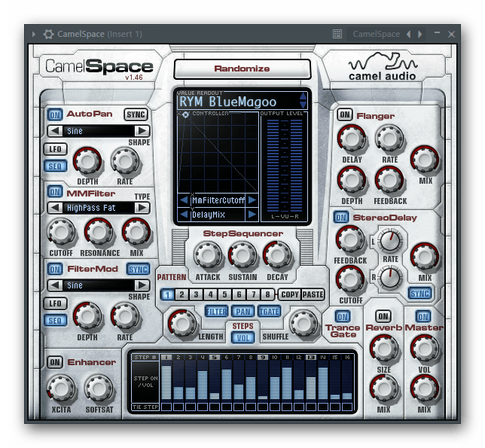
Task: Toggle MMFilter ON switch
Action: click(55, 192)
